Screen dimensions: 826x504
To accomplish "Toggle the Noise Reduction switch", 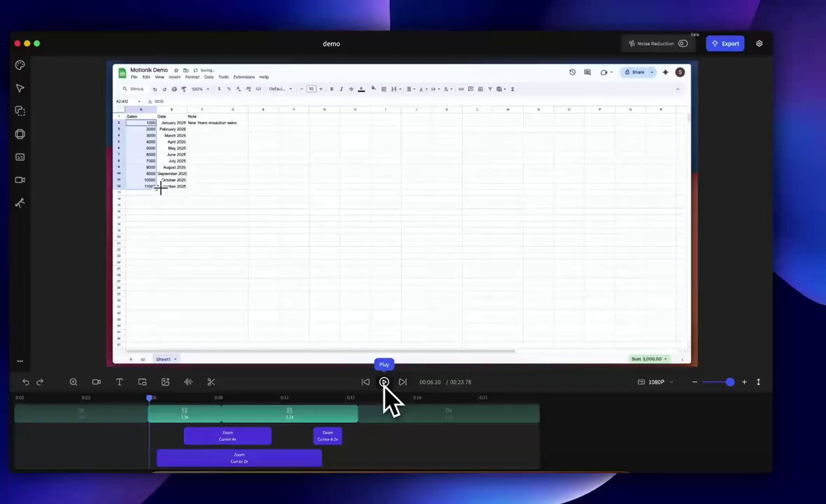I will (x=682, y=43).
